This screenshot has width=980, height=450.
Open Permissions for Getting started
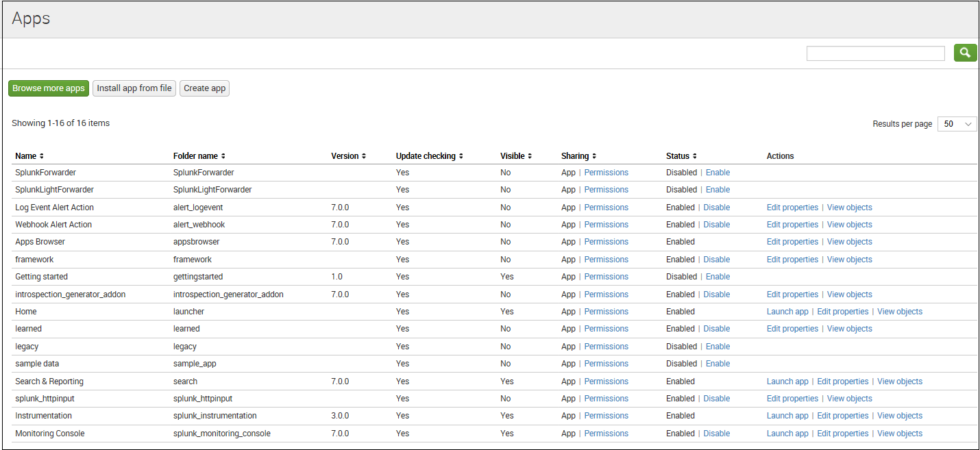[606, 277]
